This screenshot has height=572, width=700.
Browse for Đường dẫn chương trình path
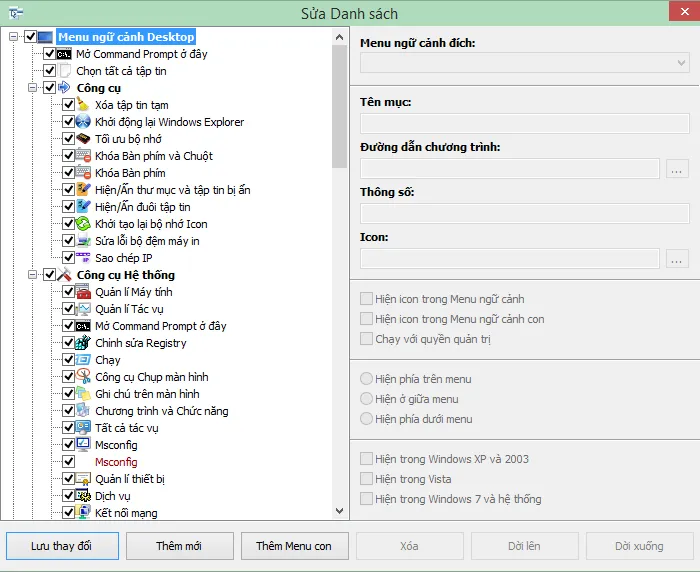[x=677, y=169]
